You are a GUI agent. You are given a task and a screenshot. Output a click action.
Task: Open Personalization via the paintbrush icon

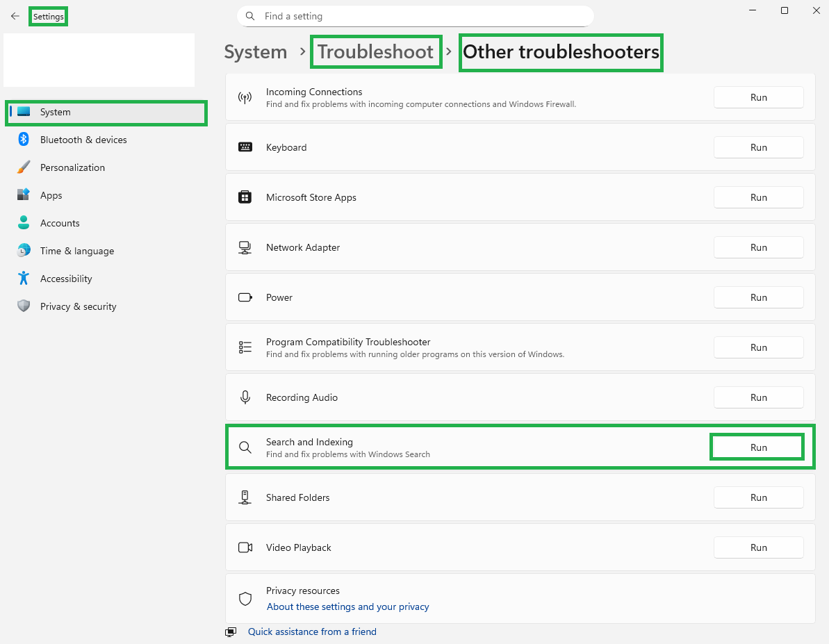23,167
